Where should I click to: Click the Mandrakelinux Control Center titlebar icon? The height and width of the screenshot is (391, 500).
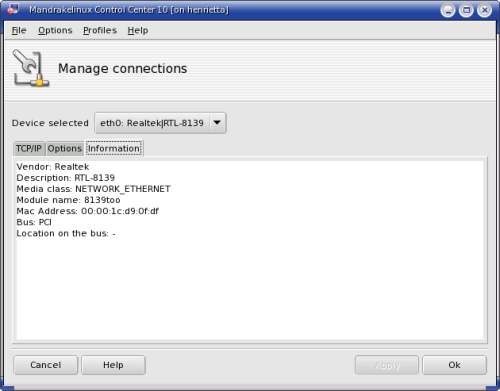point(13,9)
